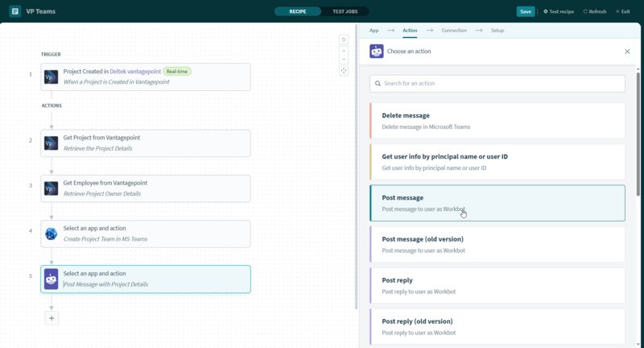Viewport: 644px width, 348px height.
Task: Select the Vantagepoint icon on Get Employee step
Action: [51, 188]
